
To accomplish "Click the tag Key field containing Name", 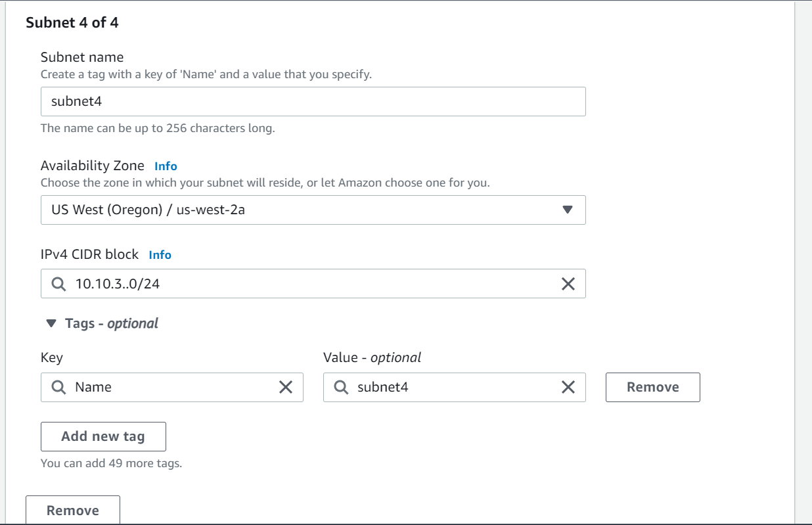I will pyautogui.click(x=172, y=387).
